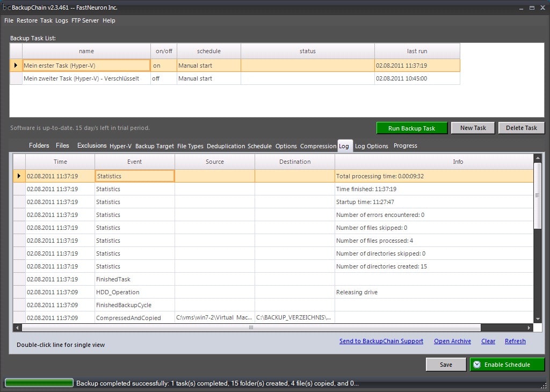Click the Delete Task button
This screenshot has width=550, height=392.
tap(521, 128)
